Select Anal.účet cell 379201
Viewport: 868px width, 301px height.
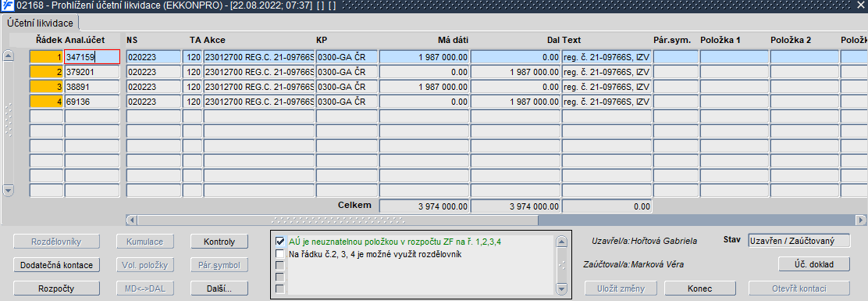(x=92, y=71)
